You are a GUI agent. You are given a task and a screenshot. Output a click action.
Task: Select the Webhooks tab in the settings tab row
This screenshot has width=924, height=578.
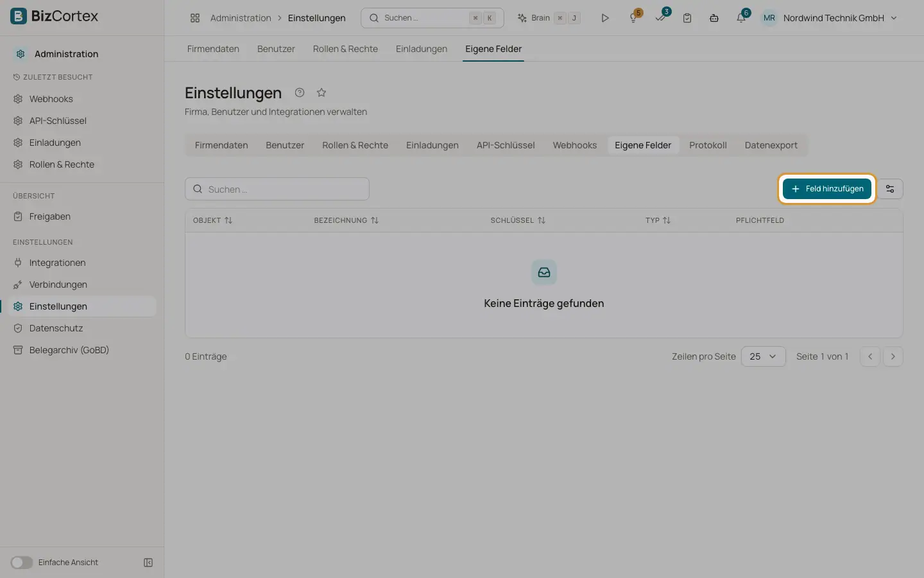coord(575,145)
